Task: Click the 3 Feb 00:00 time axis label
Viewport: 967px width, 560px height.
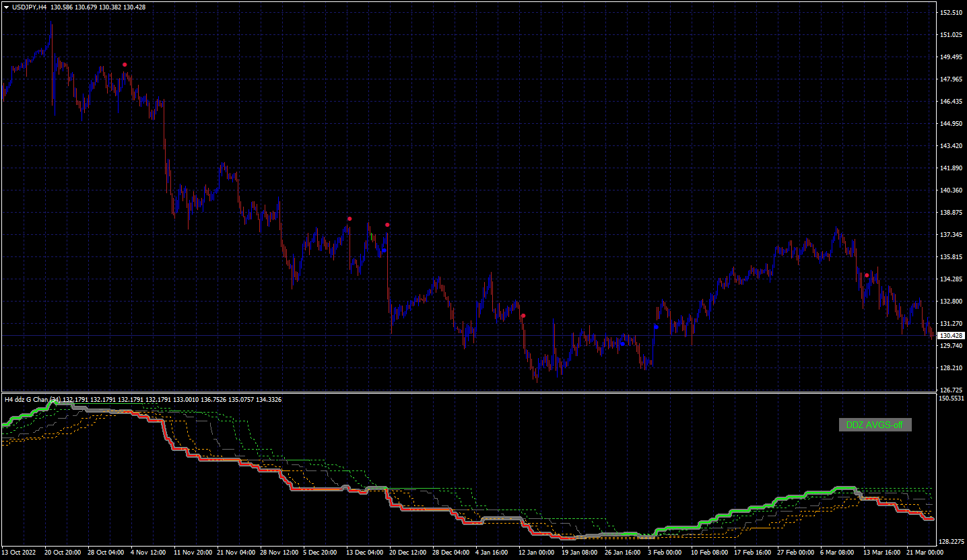Action: pyautogui.click(x=665, y=552)
